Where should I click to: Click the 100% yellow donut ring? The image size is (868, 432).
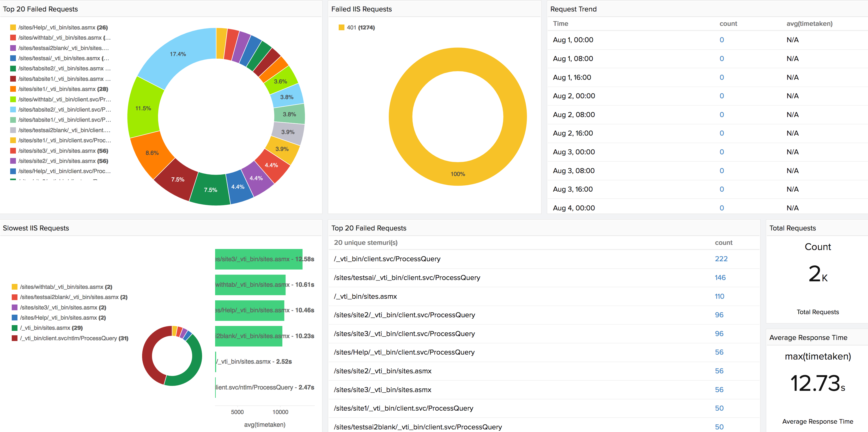pyautogui.click(x=458, y=174)
